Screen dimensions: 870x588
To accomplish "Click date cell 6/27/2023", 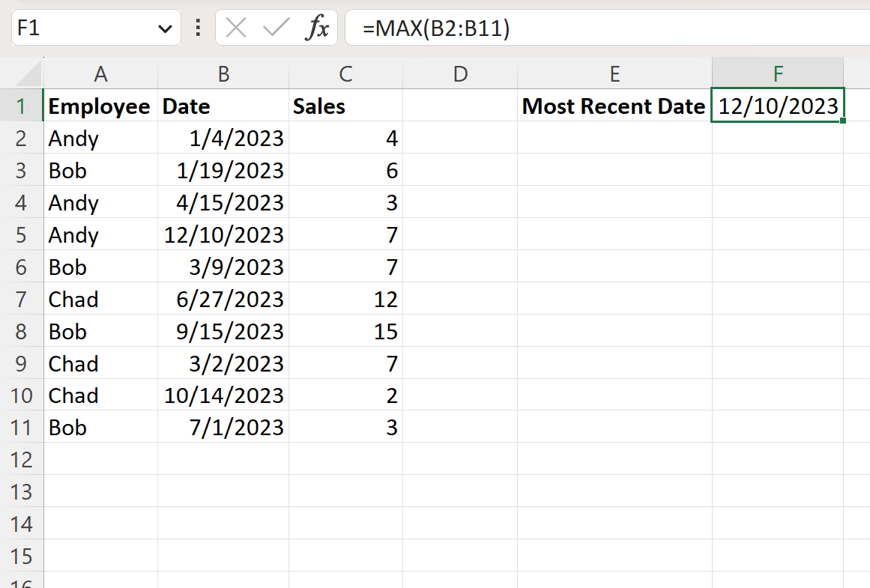I will coord(223,298).
